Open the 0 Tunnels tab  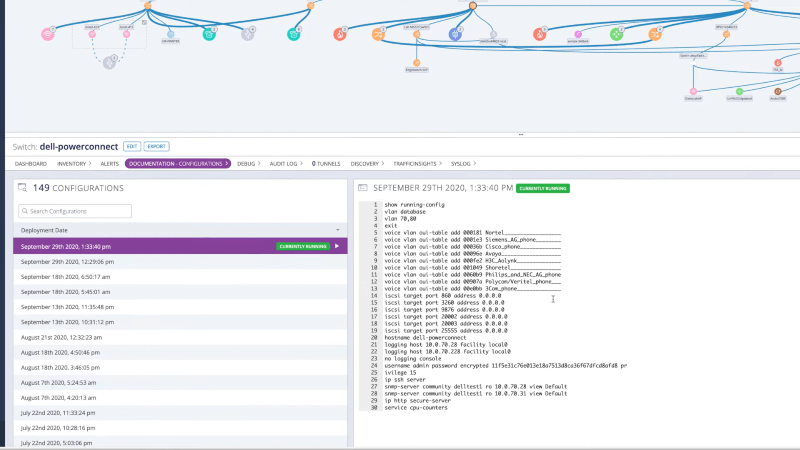click(326, 164)
